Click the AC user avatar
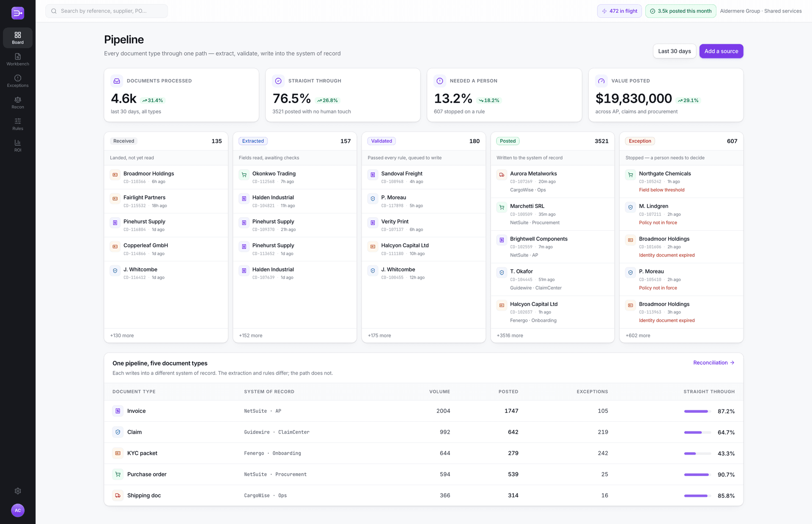Viewport: 812px width, 524px height. pyautogui.click(x=18, y=510)
